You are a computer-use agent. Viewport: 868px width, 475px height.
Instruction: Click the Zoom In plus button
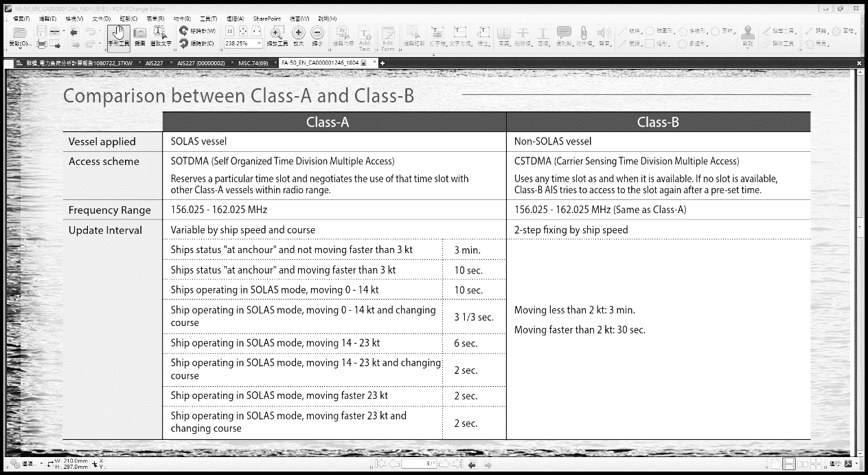[298, 36]
